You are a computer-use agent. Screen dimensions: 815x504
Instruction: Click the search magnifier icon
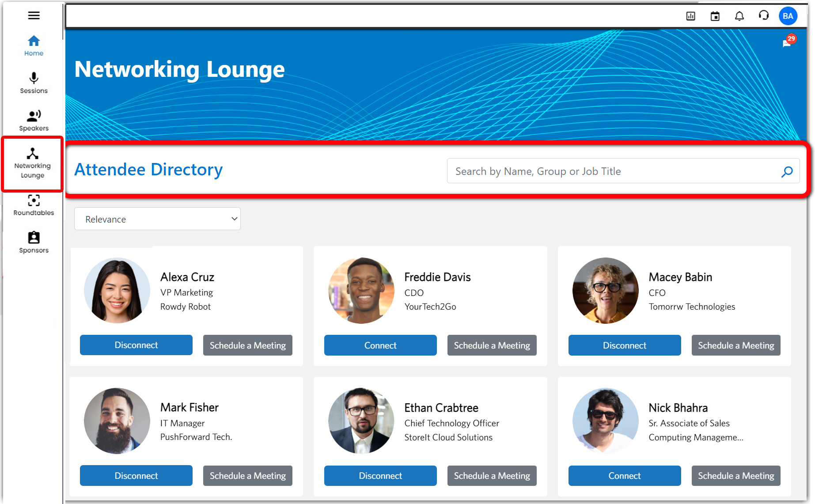pos(787,171)
